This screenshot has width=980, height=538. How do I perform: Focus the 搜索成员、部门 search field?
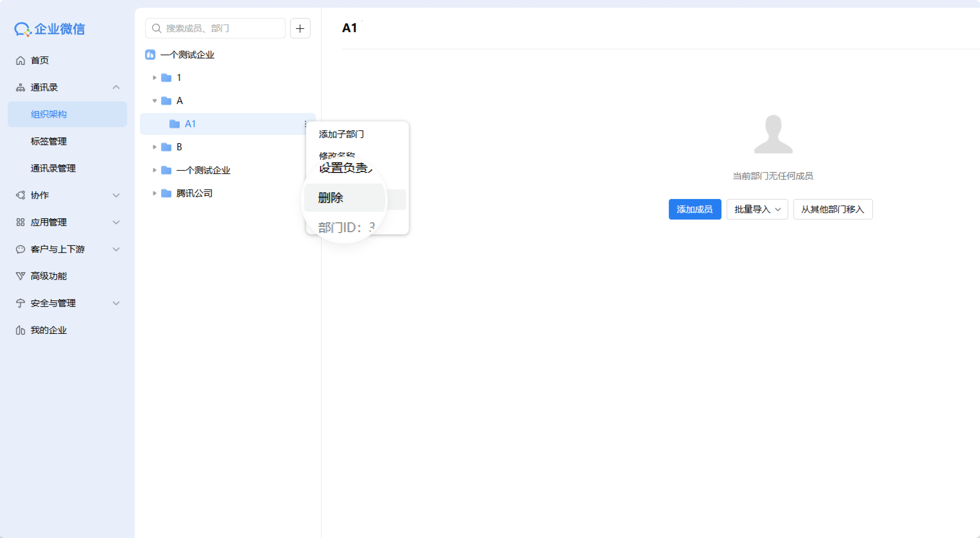215,28
